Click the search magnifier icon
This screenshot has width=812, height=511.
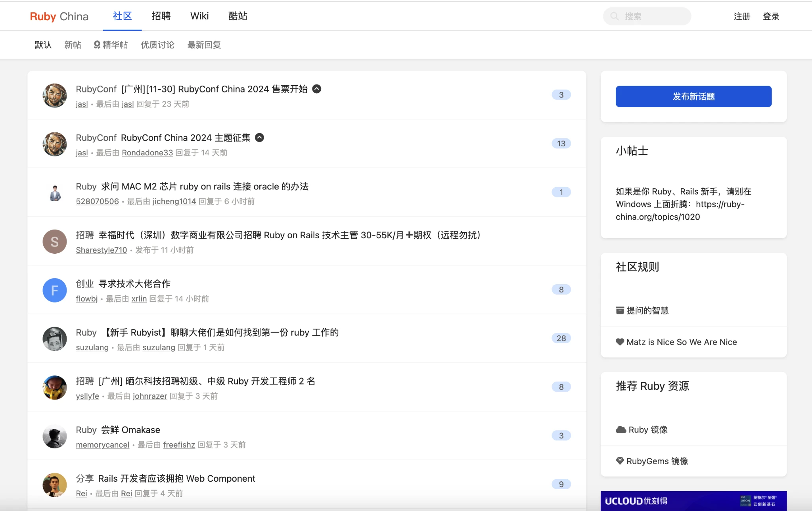[x=614, y=16]
